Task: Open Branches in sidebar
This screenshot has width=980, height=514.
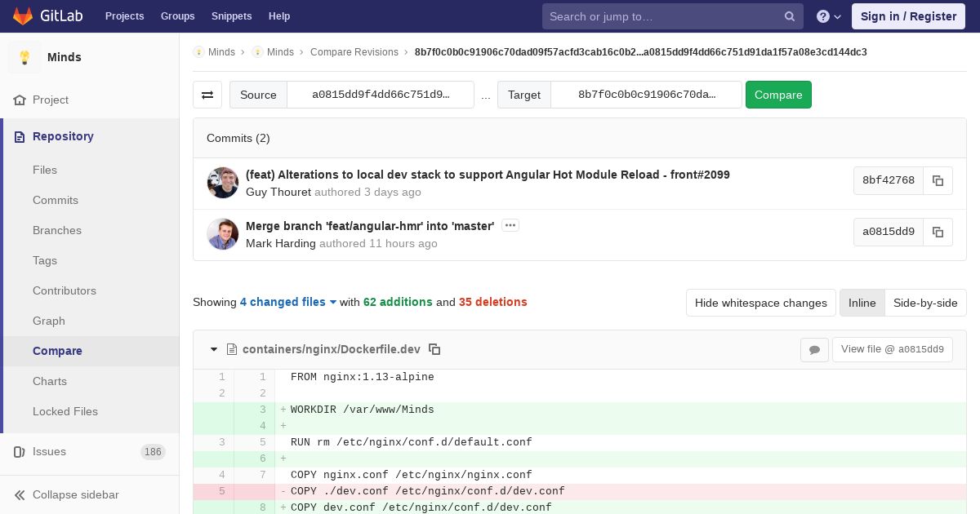Action: point(57,230)
